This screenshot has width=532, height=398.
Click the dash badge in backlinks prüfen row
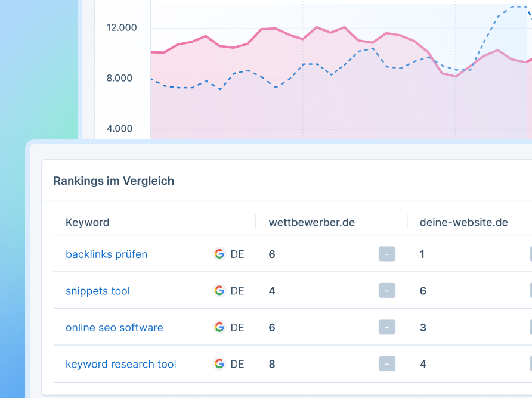pyautogui.click(x=387, y=254)
